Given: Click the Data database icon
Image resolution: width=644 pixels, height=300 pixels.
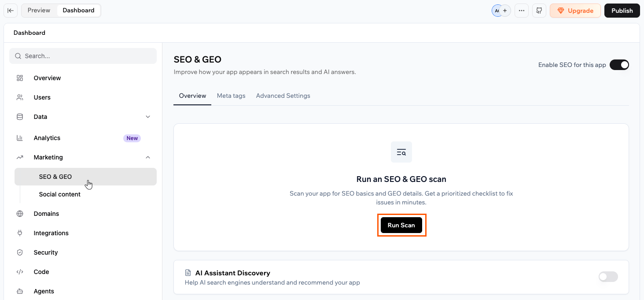Looking at the screenshot, I should (x=20, y=117).
